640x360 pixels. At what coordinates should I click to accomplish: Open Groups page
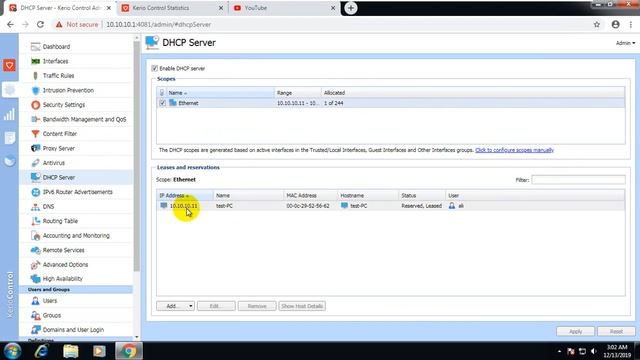tap(51, 315)
